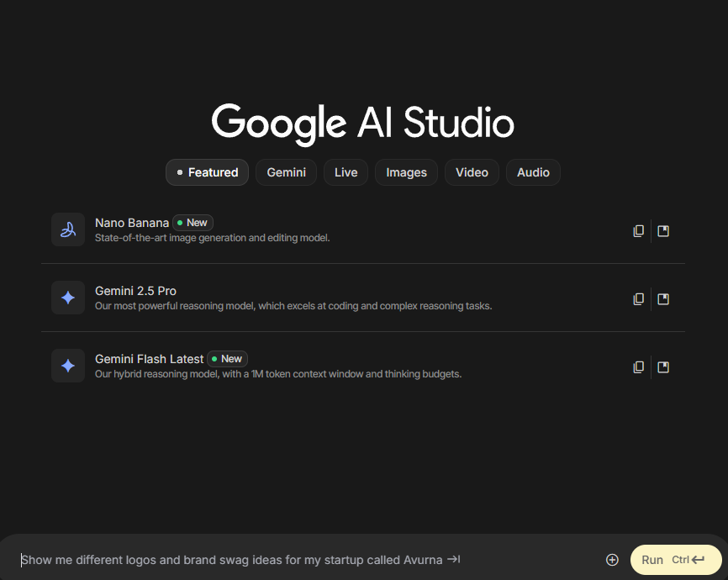728x580 pixels.
Task: Click the plus circle icon beside Run
Action: point(612,560)
